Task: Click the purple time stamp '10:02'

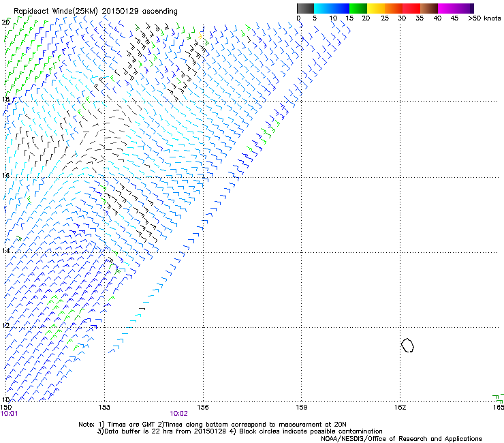Action: tap(178, 414)
